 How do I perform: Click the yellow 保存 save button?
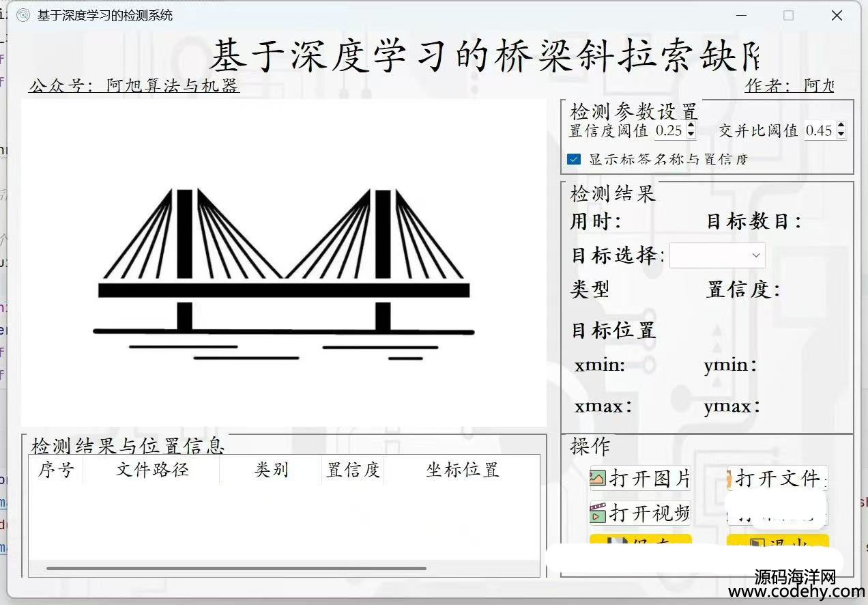coord(640,541)
